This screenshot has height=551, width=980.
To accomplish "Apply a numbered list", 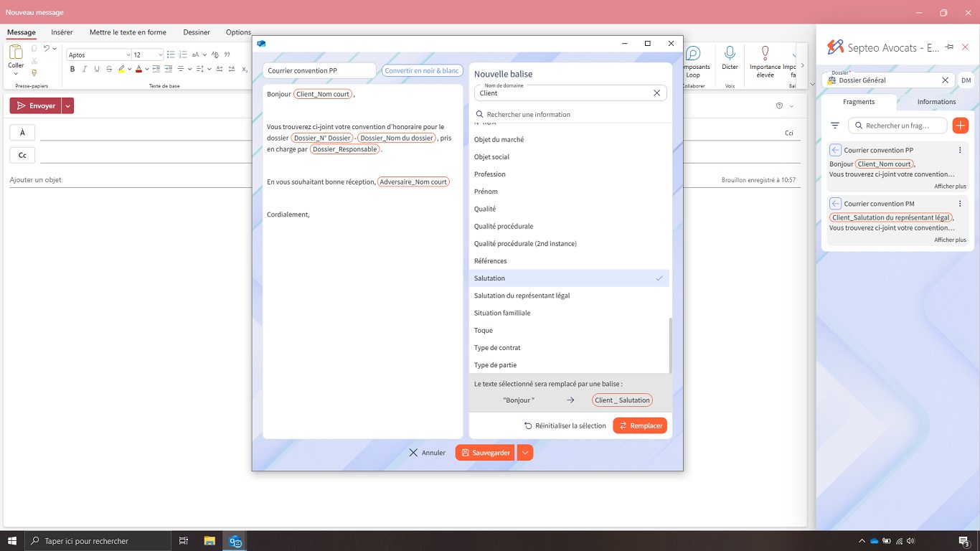I will [183, 55].
